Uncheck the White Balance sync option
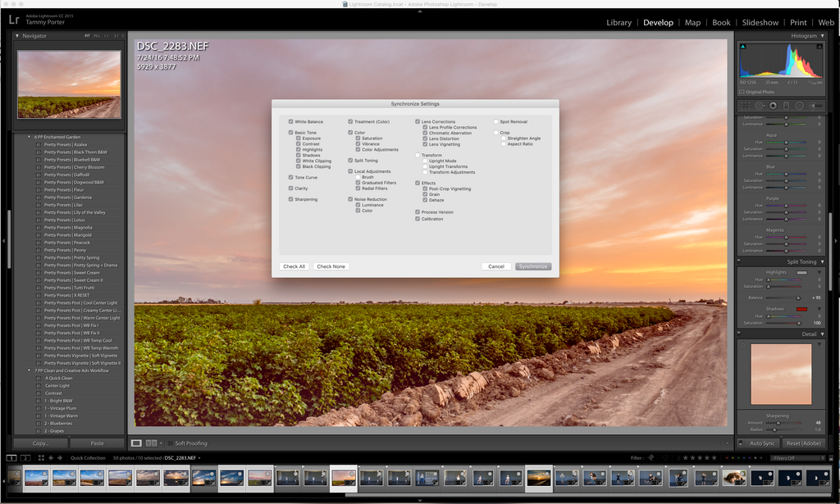 pyautogui.click(x=290, y=121)
